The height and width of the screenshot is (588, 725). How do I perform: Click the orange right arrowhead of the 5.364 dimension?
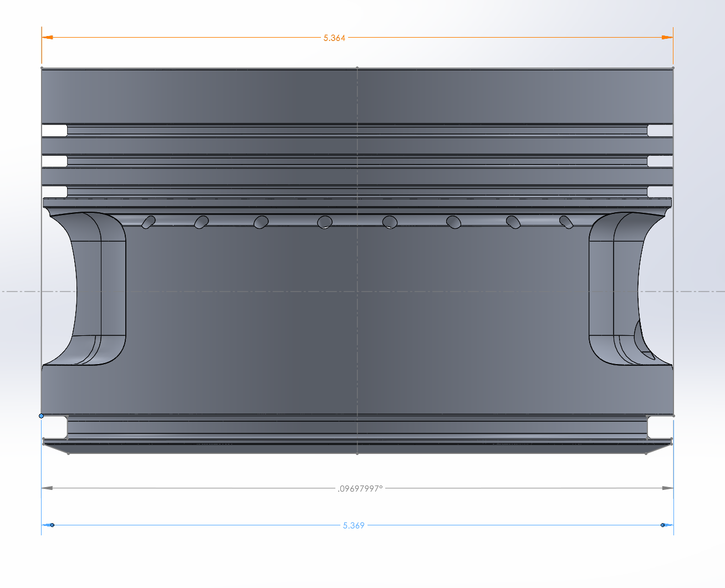point(667,38)
